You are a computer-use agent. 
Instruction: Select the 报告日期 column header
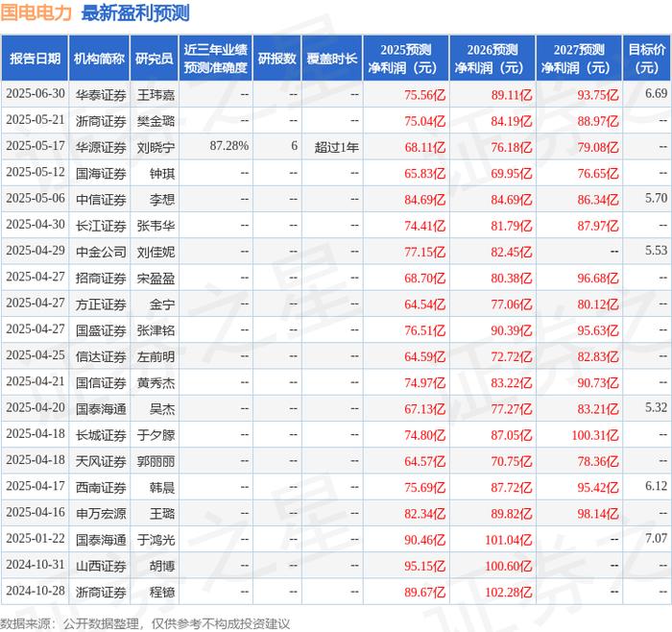(x=35, y=59)
